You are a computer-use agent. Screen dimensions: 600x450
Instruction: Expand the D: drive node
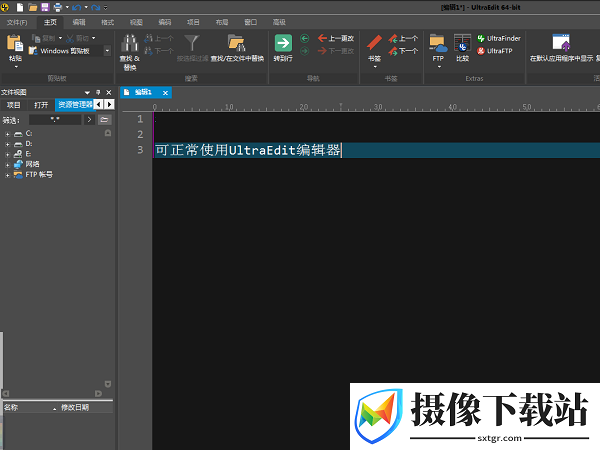click(x=7, y=145)
